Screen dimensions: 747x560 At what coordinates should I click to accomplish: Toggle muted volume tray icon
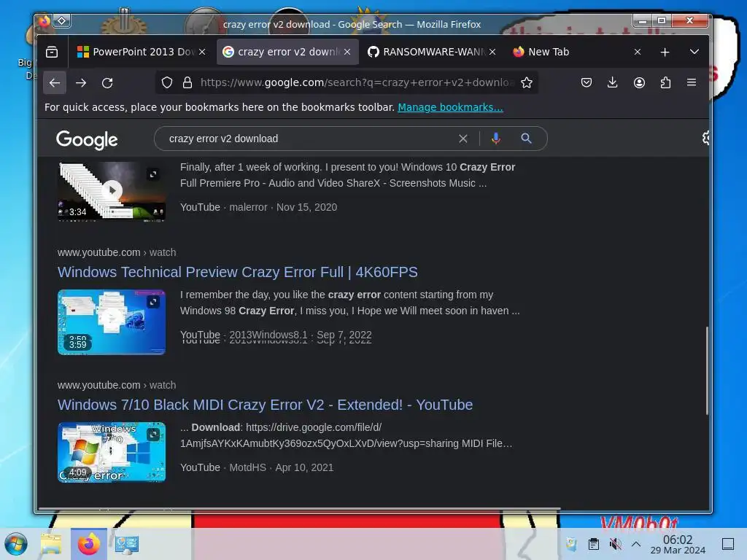(x=615, y=544)
